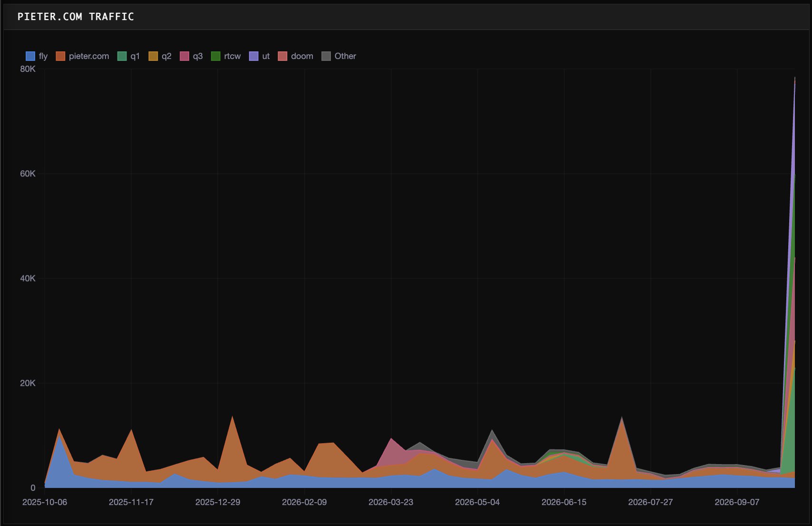Click the 2025-10-06 date label
812x526 pixels.
pos(45,502)
